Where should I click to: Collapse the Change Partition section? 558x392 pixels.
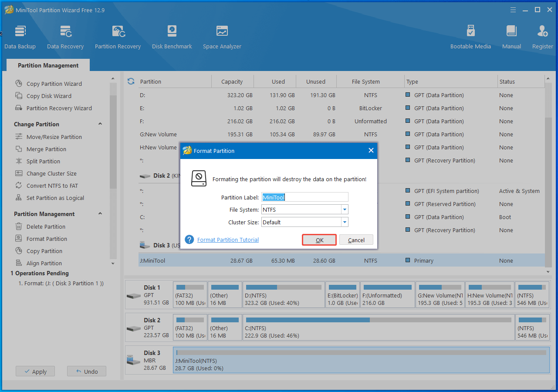click(100, 124)
